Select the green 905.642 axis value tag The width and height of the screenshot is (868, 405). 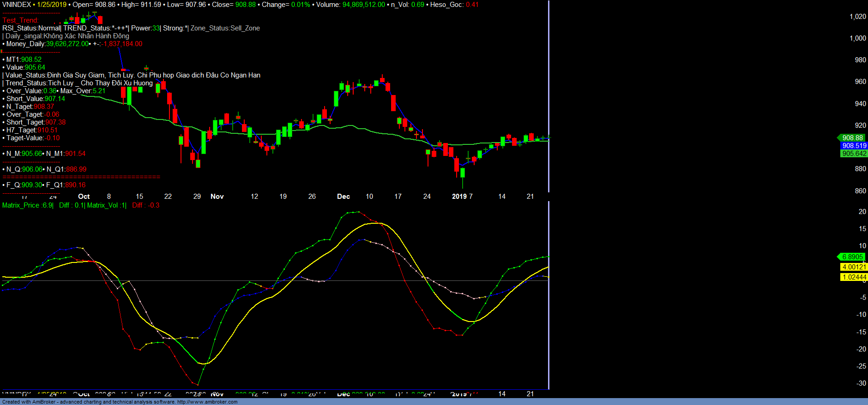pos(854,154)
